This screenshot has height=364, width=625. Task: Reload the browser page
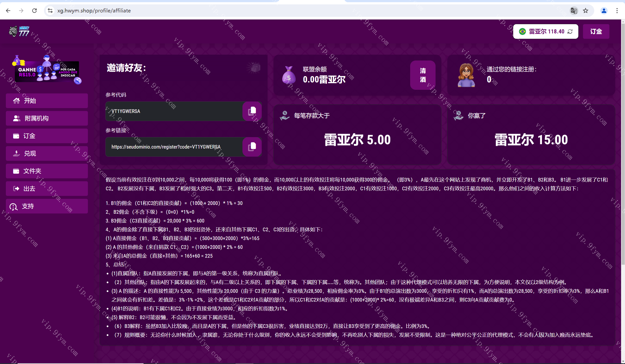coord(34,11)
